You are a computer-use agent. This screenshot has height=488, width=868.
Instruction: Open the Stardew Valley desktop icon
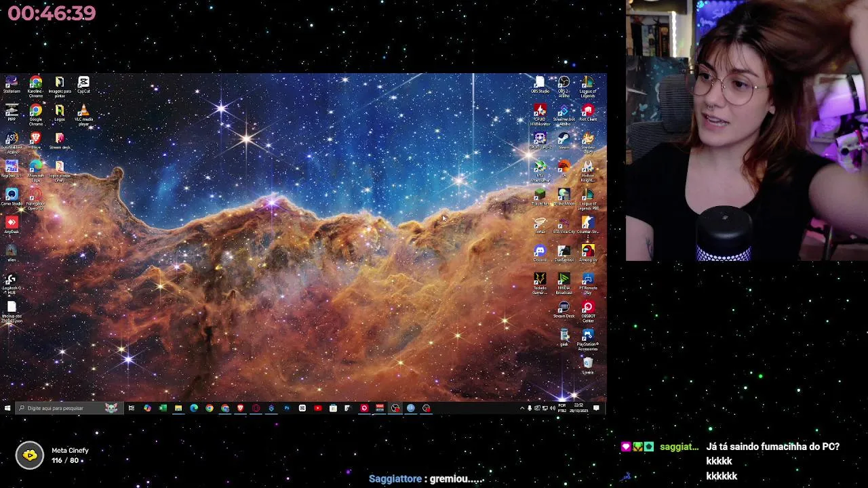click(588, 143)
